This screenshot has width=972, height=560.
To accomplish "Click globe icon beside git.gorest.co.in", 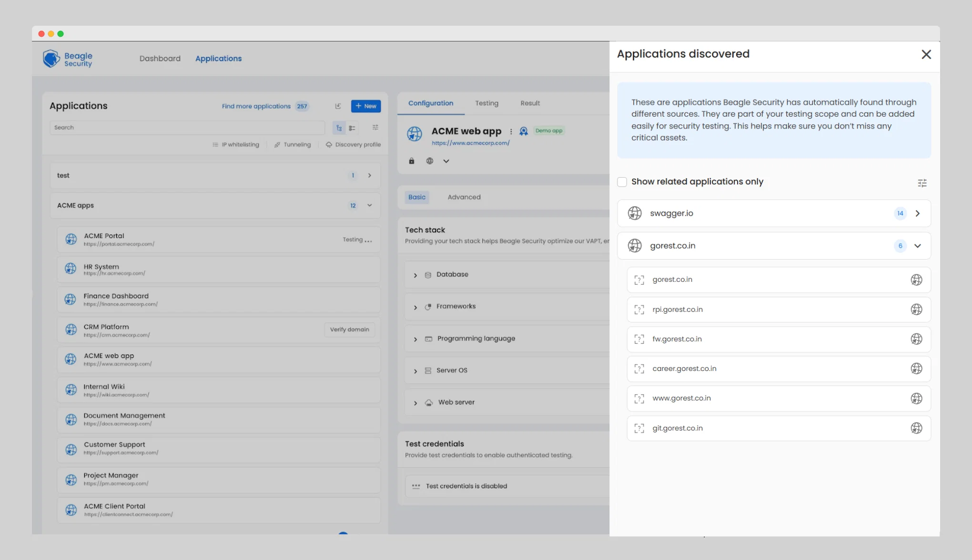I will tap(916, 428).
